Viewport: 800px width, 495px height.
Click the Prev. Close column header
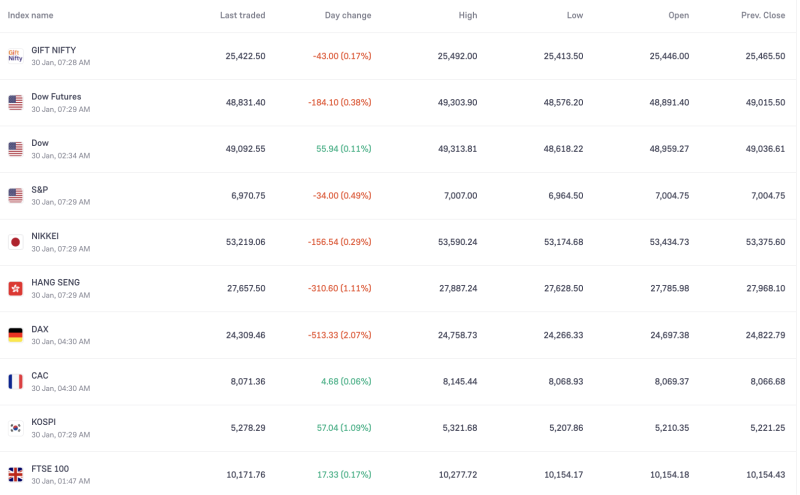tap(761, 15)
